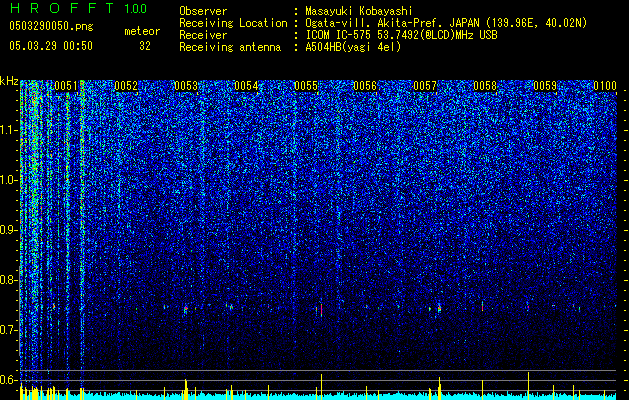Click the 0055 time marker

[x=306, y=86]
